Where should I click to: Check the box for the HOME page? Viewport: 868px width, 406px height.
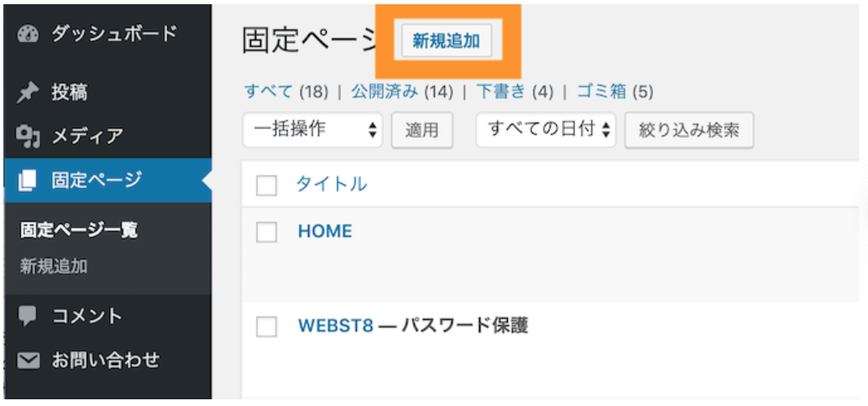[x=267, y=232]
